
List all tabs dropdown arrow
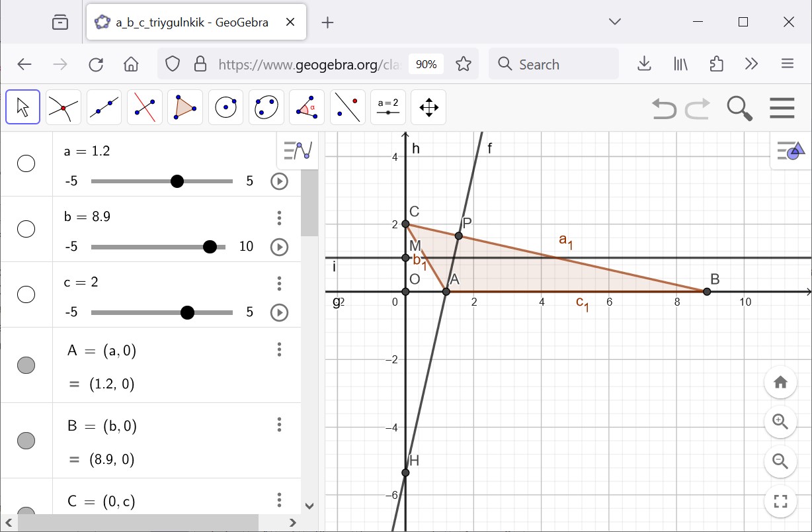615,22
